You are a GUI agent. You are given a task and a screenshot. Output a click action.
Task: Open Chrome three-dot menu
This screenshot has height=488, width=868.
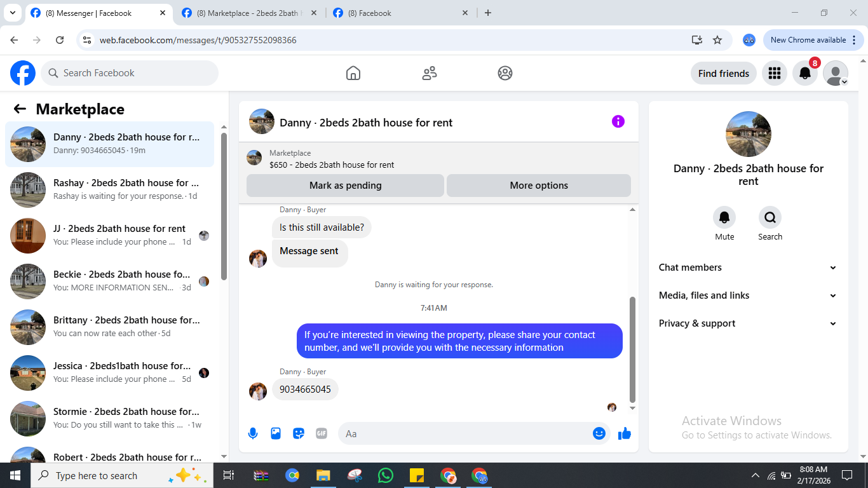click(854, 40)
